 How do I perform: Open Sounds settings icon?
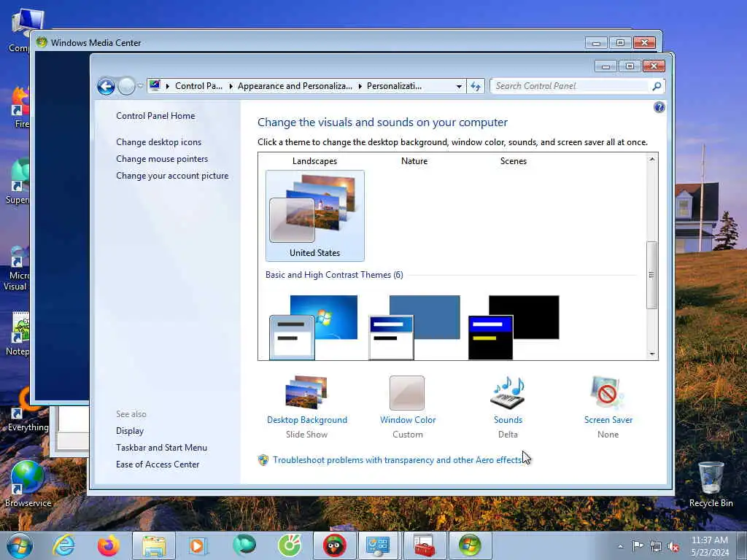click(508, 393)
